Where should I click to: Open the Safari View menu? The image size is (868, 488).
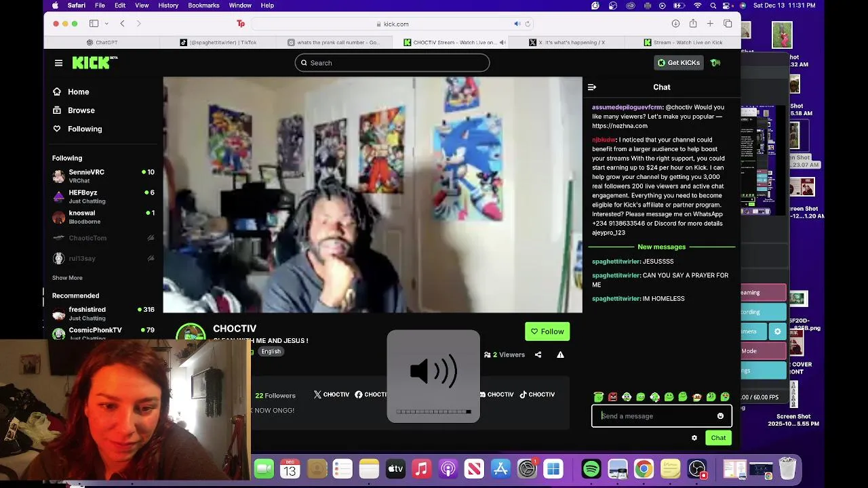[x=142, y=5]
